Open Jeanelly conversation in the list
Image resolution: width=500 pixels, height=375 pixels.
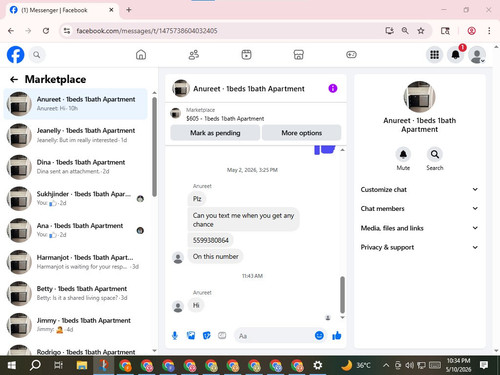coord(75,135)
